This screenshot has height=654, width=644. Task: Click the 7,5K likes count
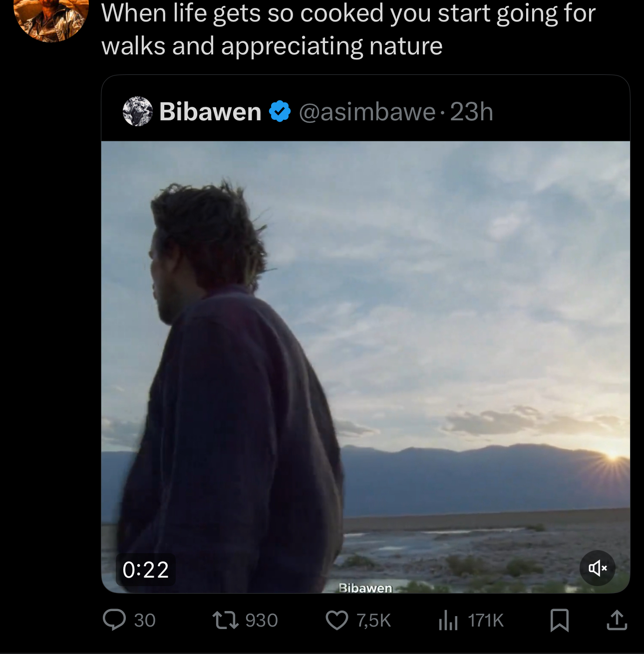(x=374, y=621)
